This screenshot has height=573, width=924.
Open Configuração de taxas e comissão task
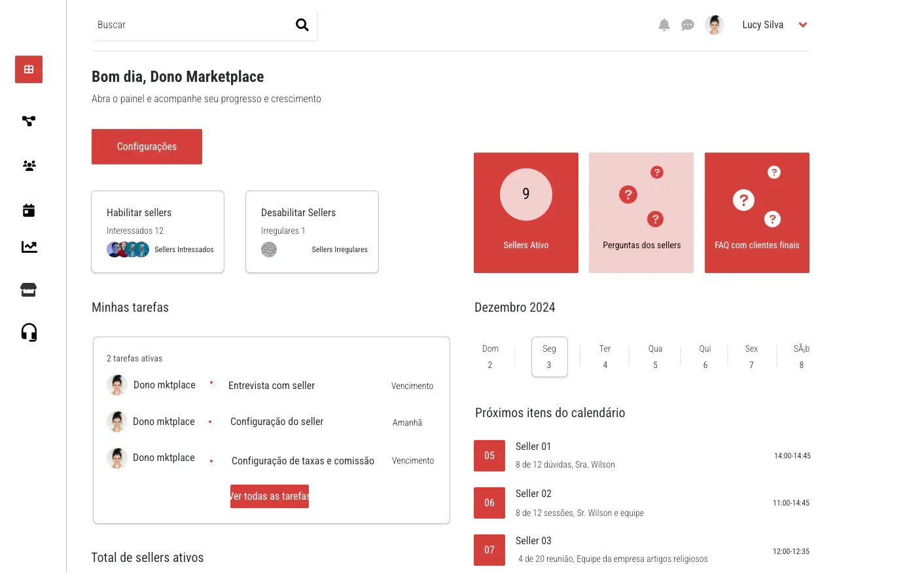(303, 461)
